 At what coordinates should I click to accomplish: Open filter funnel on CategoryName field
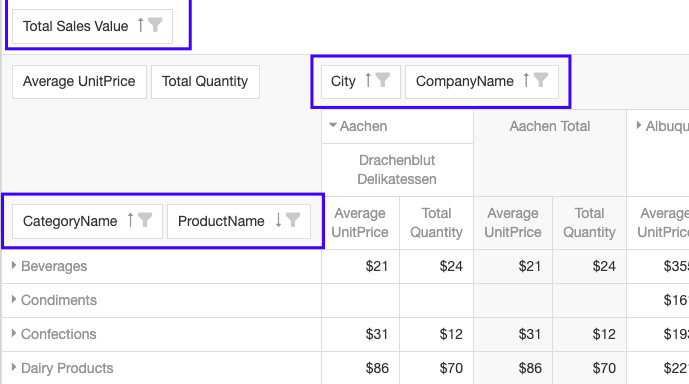(x=145, y=220)
